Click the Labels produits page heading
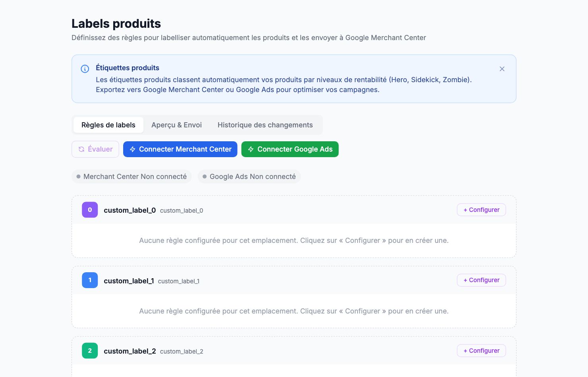The height and width of the screenshot is (377, 588). (116, 24)
